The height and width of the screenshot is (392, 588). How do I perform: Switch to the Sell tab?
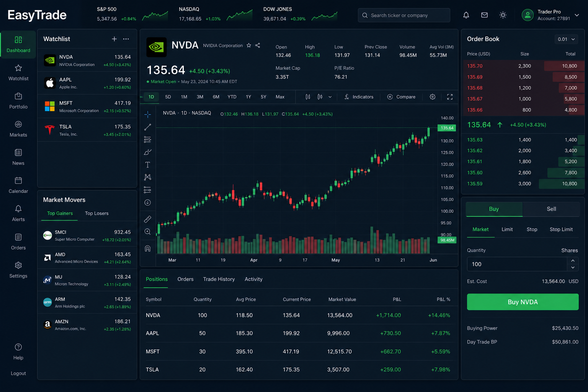(551, 209)
